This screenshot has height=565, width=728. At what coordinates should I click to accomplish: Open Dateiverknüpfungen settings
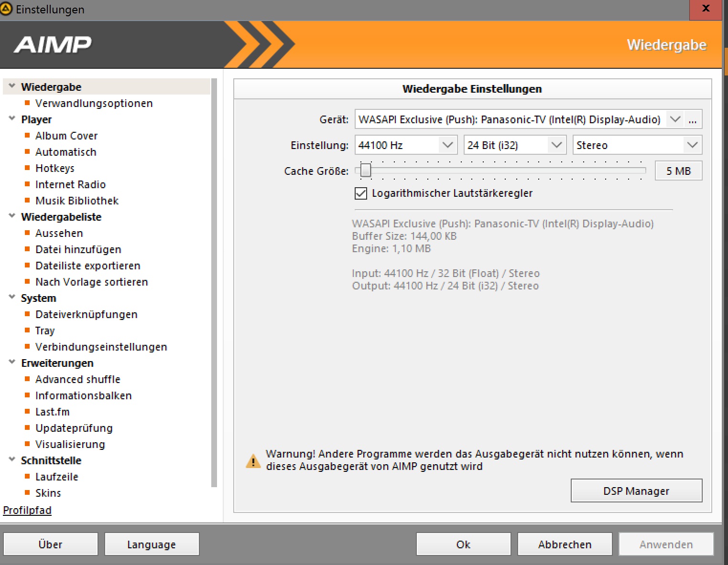87,314
